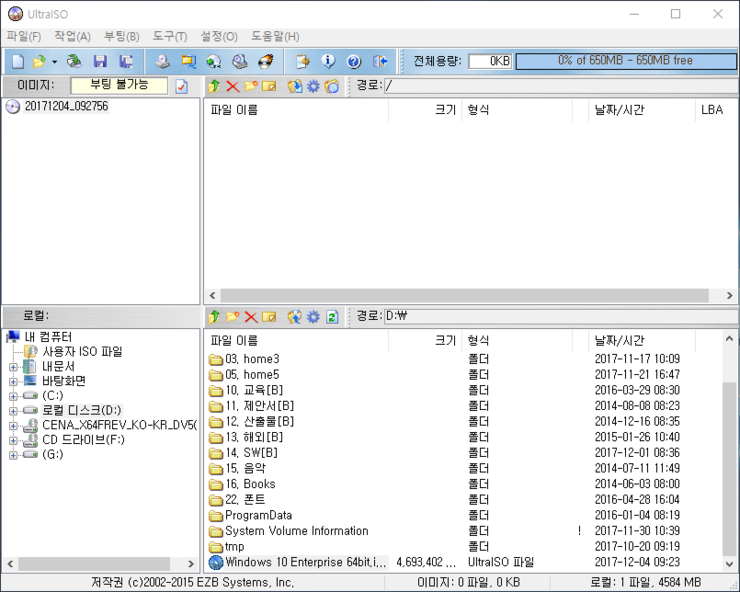Click the Add to image icon in the local pane toolbar
Screen dimensions: 740x592
[295, 317]
